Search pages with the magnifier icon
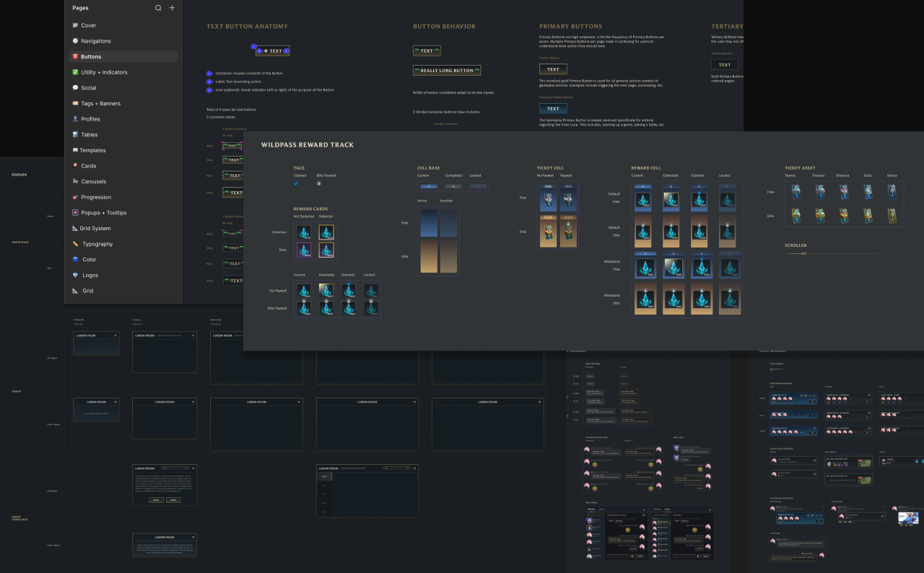 [158, 8]
